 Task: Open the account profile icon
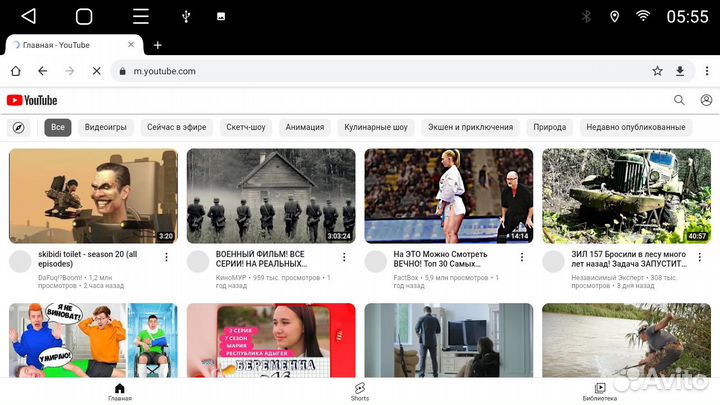point(706,100)
